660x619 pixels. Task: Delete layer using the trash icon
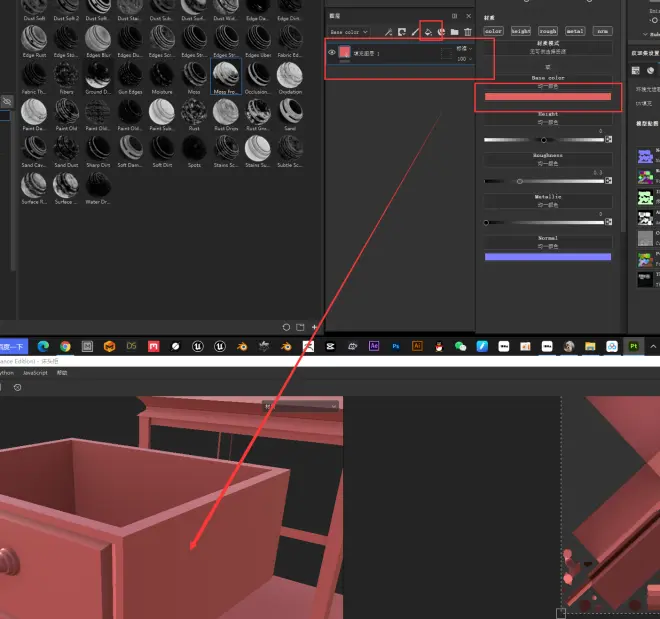[x=468, y=32]
